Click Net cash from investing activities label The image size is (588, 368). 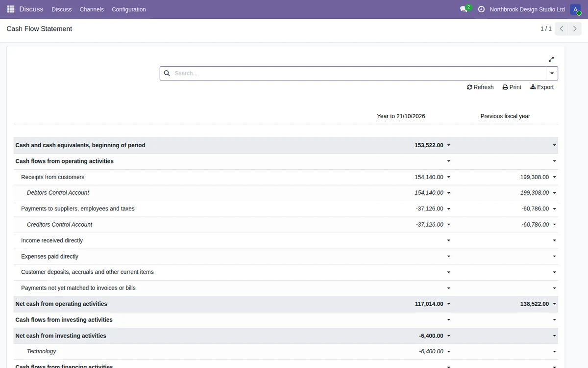tap(61, 336)
